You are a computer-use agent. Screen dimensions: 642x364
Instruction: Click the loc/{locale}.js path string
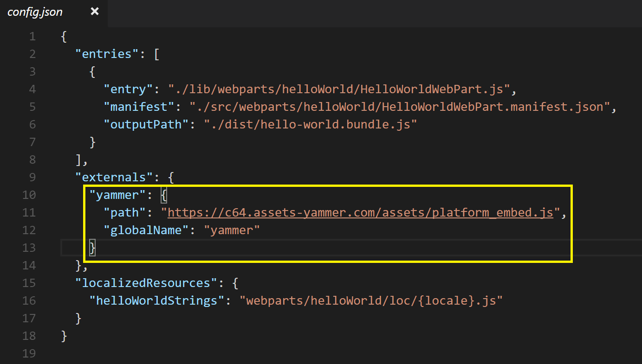pyautogui.click(x=371, y=300)
